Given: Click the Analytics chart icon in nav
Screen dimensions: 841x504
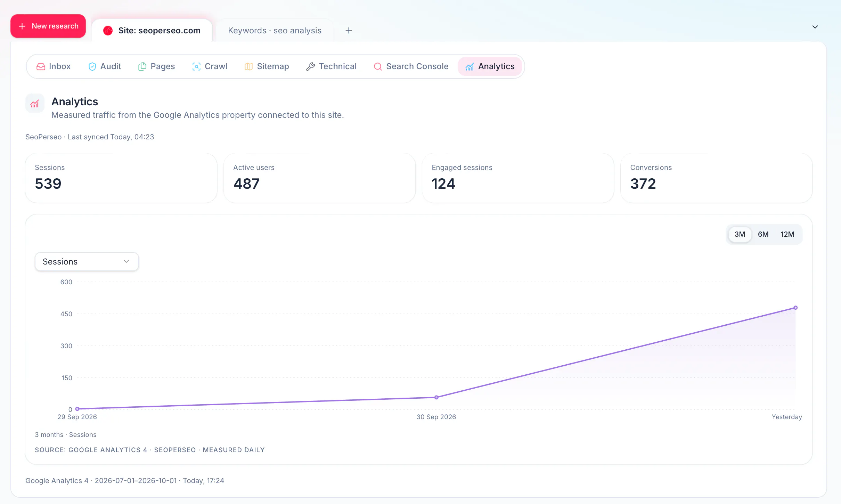Looking at the screenshot, I should [x=470, y=66].
